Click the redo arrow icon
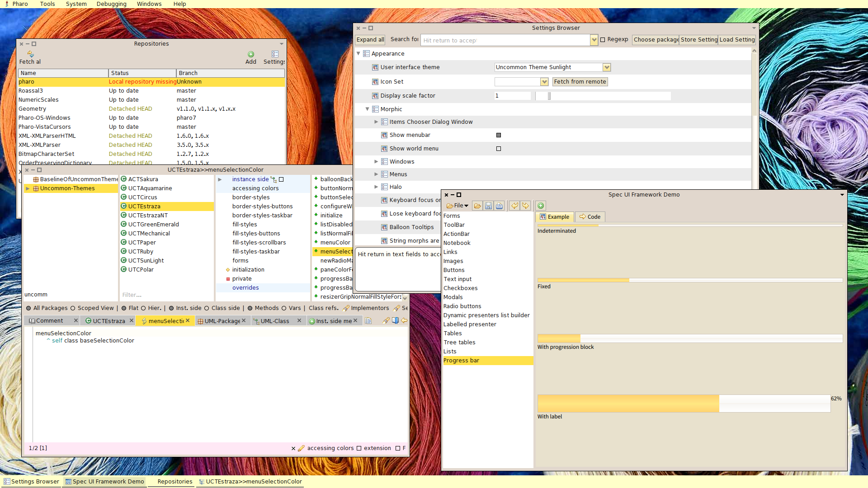The image size is (868, 488). 525,206
